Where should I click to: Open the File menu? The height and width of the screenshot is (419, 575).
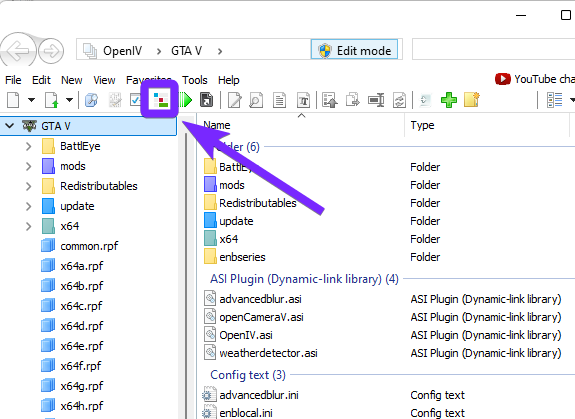[x=13, y=80]
